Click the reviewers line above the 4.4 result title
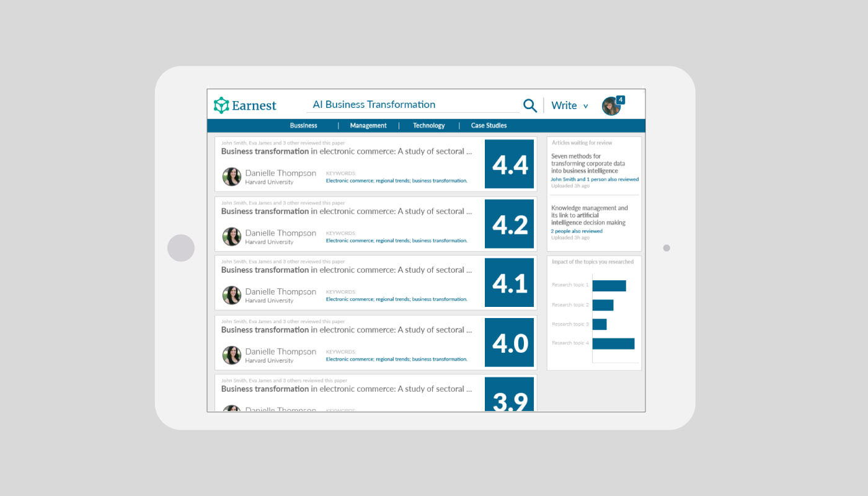 (283, 143)
